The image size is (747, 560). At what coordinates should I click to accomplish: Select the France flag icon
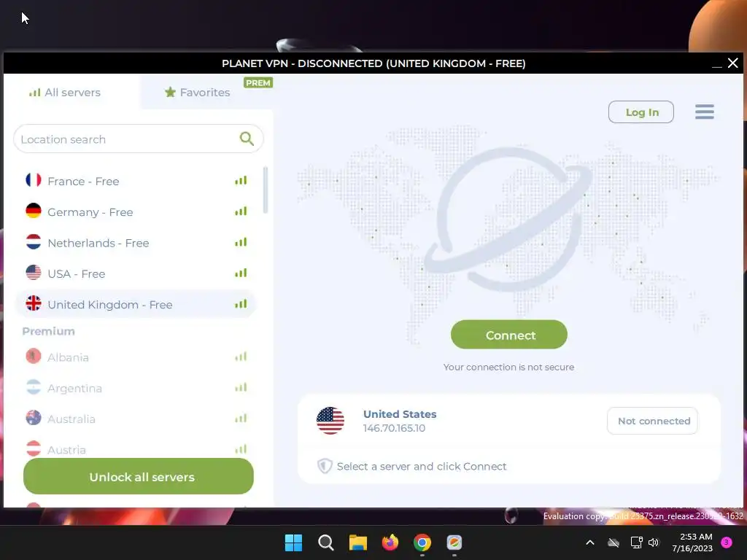34,181
